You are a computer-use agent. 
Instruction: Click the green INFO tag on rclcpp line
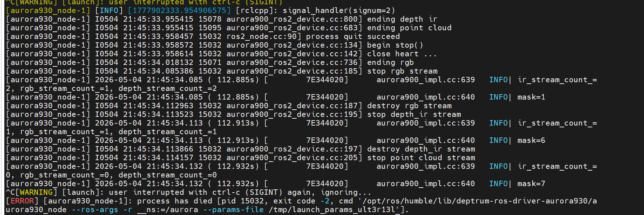click(109, 10)
